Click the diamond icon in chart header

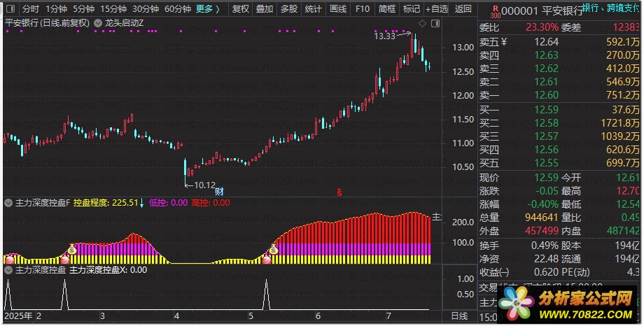click(x=422, y=23)
